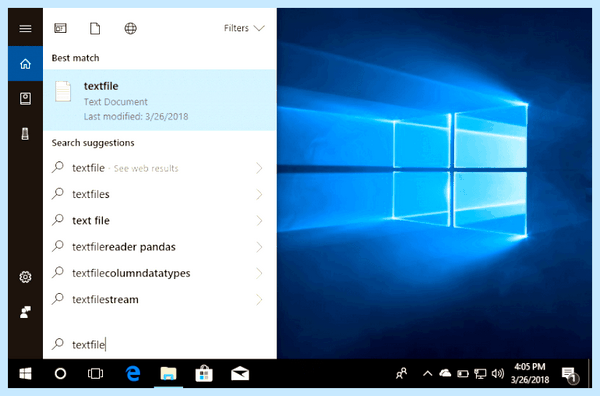The width and height of the screenshot is (600, 396).
Task: Filter search results by Documents icon
Action: 95,28
